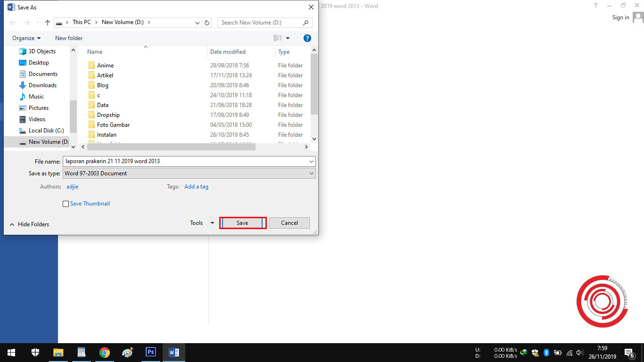
Task: Navigate to This PC via the breadcrumb
Action: (x=82, y=22)
